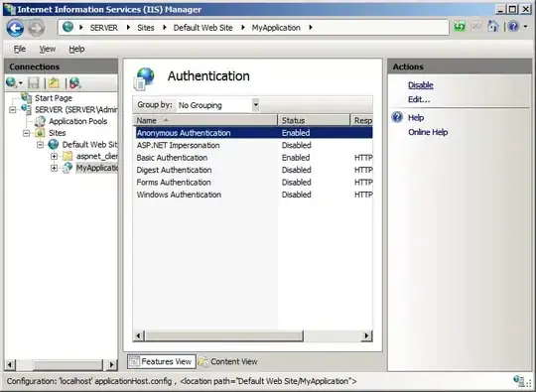This screenshot has width=536, height=392.
Task: Click Edit... in the Actions pane
Action: 419,99
